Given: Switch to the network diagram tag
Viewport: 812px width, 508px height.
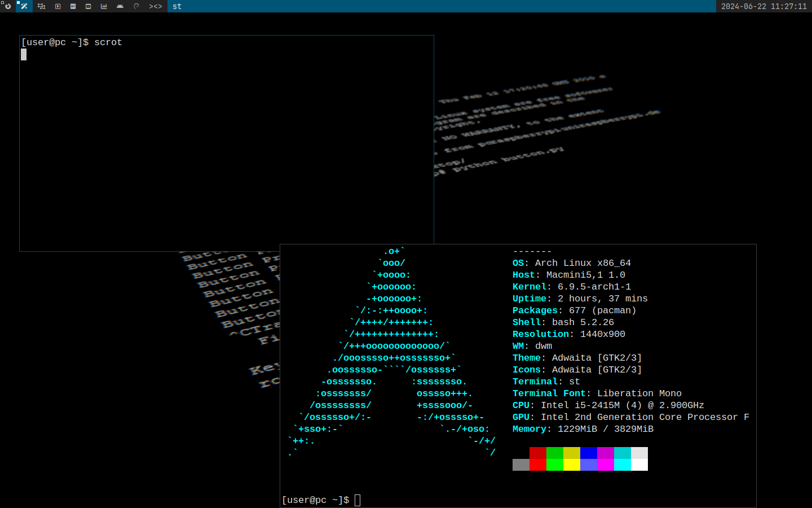Looking at the screenshot, I should pyautogui.click(x=41, y=6).
